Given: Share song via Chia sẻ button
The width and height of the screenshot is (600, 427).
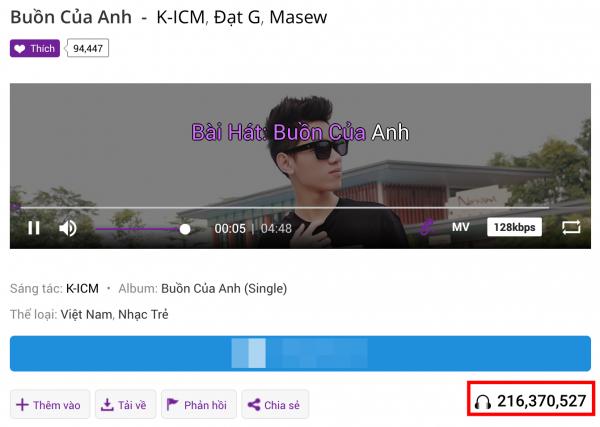Looking at the screenshot, I should point(275,404).
